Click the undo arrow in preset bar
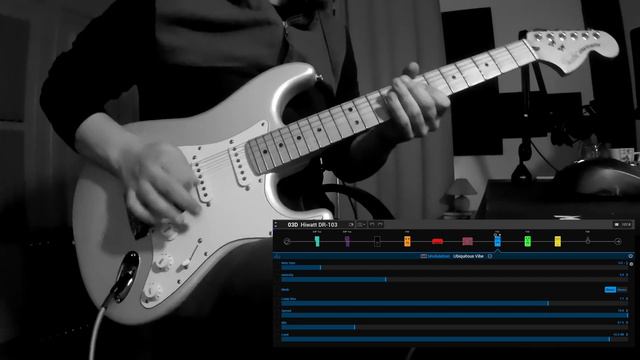Viewport: 640px width, 360px height. click(372, 224)
